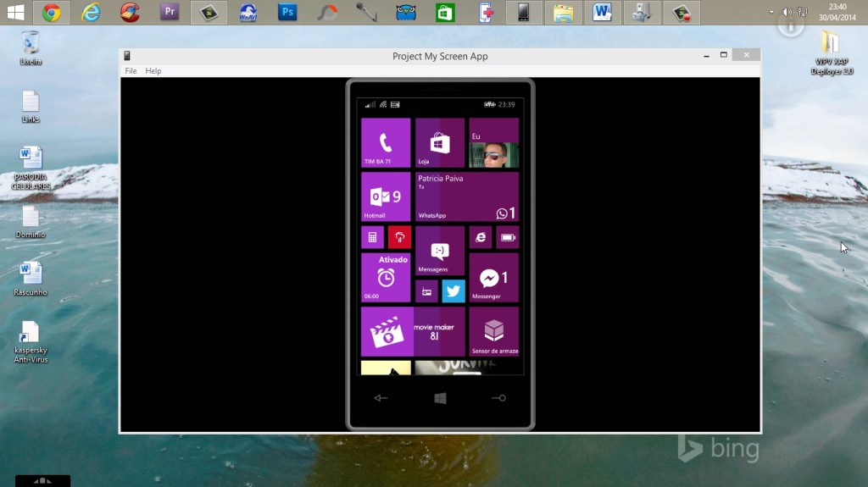Click the clock showing 23:40
The image size is (868, 487).
point(837,12)
